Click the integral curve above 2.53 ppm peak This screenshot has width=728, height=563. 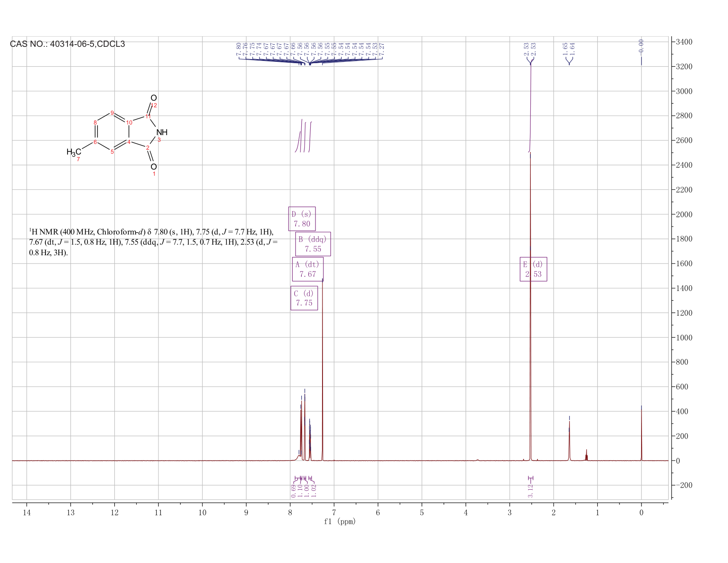coord(530,106)
